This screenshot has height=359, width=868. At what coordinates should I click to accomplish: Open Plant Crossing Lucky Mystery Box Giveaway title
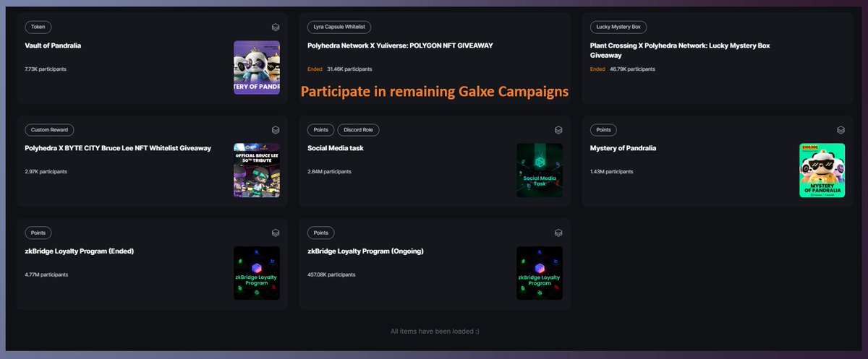point(680,50)
